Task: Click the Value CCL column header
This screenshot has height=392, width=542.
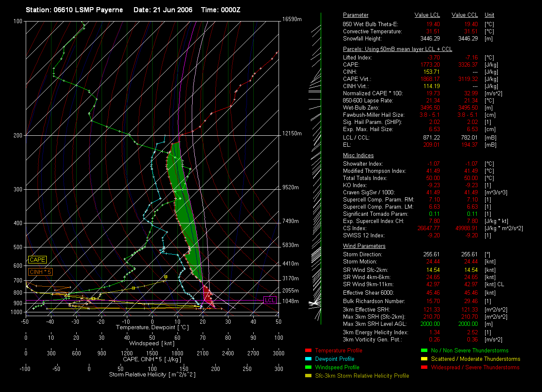Action: point(464,15)
